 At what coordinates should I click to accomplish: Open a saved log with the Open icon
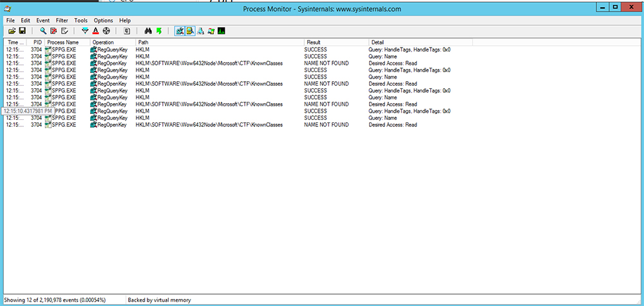click(12, 31)
